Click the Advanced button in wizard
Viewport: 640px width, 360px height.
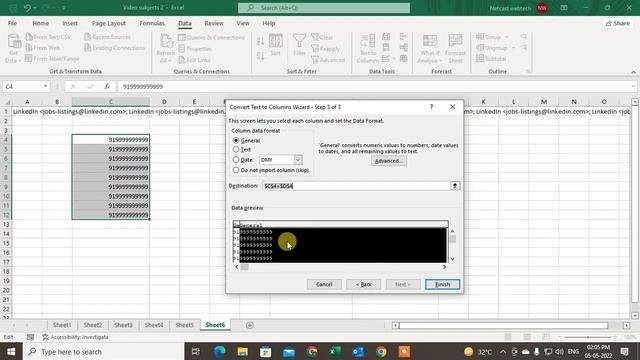tap(389, 161)
